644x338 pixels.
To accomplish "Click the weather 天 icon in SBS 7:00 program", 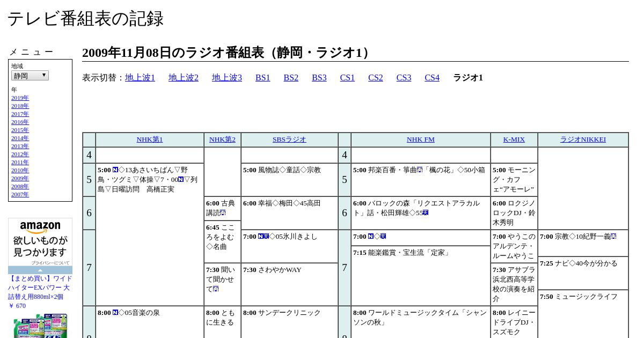I will click(x=266, y=237).
